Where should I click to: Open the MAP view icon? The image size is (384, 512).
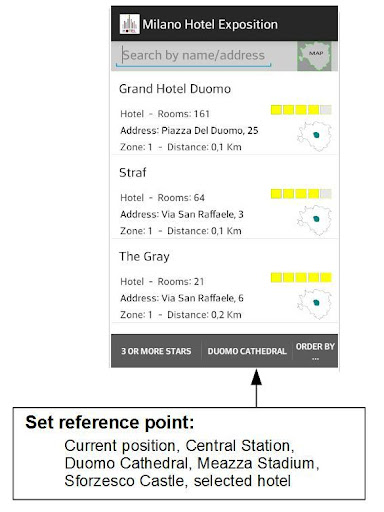(x=314, y=56)
